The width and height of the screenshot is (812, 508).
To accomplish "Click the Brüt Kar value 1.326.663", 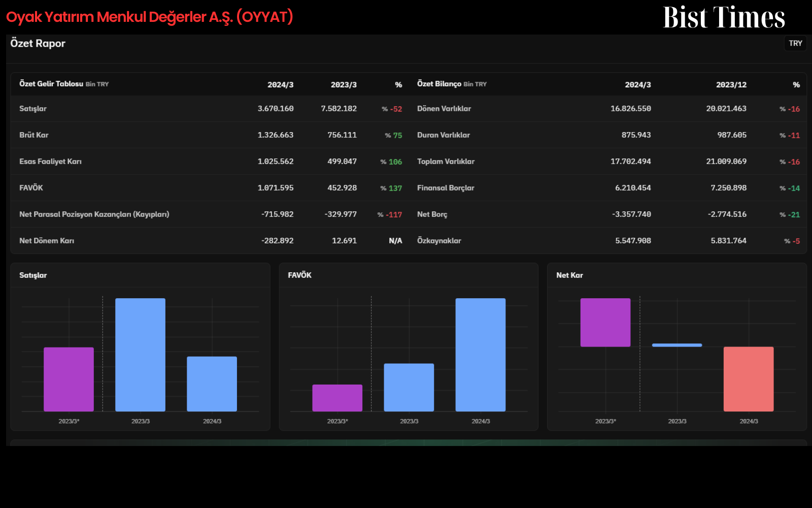I will (x=276, y=135).
